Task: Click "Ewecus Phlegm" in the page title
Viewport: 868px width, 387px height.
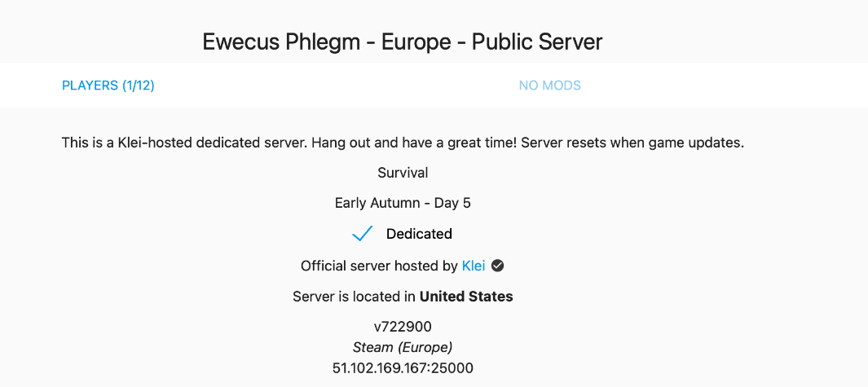Action: tap(281, 42)
